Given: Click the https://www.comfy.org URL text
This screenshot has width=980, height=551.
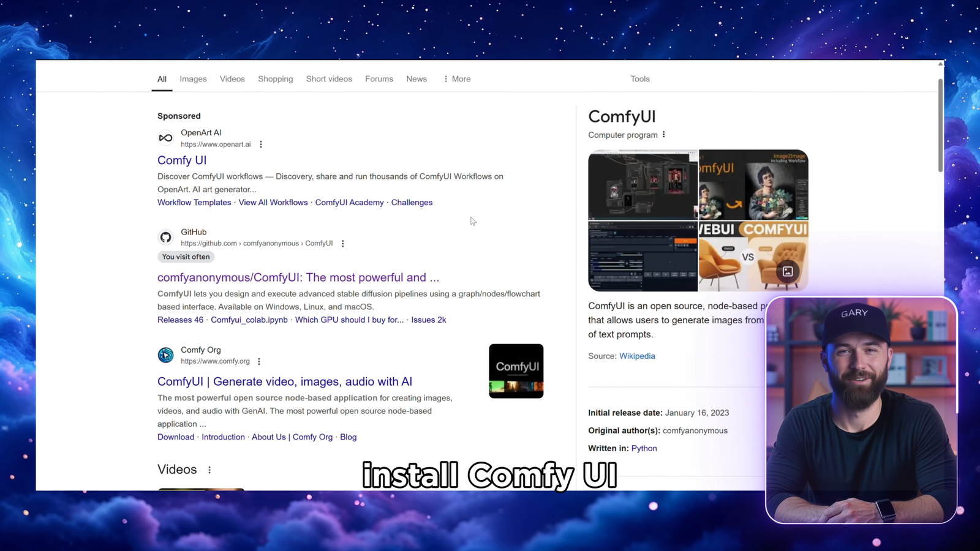Looking at the screenshot, I should (x=215, y=362).
